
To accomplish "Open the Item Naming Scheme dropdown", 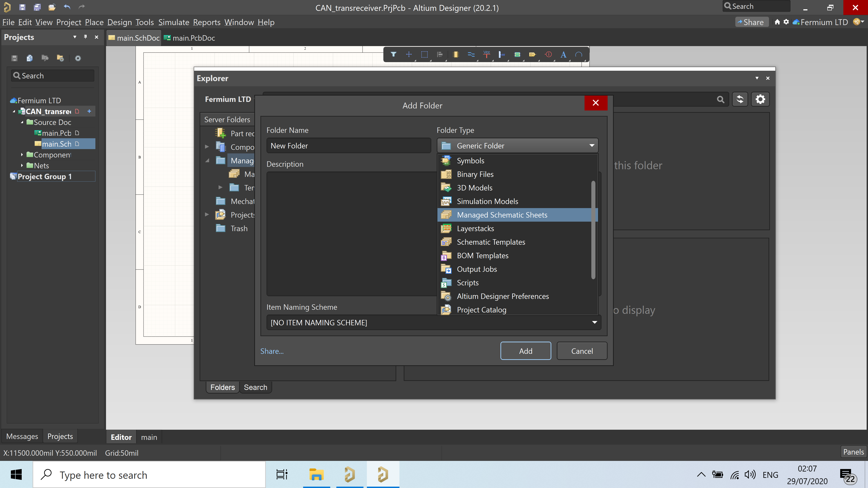I will pyautogui.click(x=594, y=322).
